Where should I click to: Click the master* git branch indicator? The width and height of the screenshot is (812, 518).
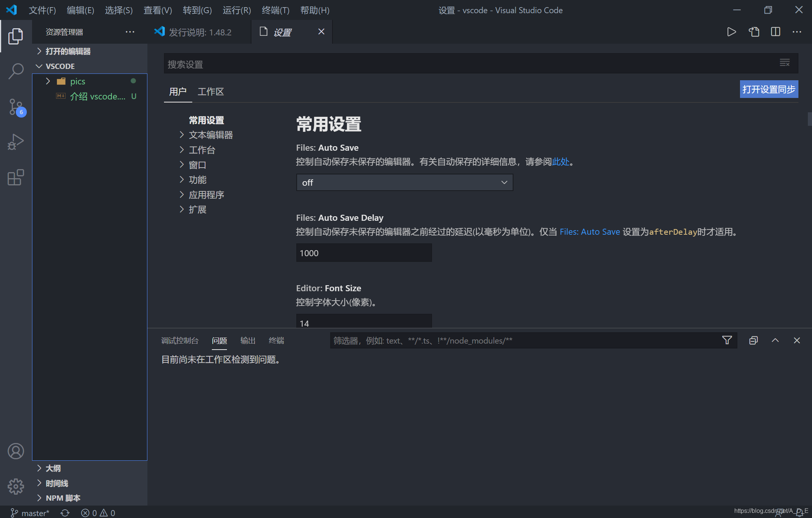click(30, 513)
